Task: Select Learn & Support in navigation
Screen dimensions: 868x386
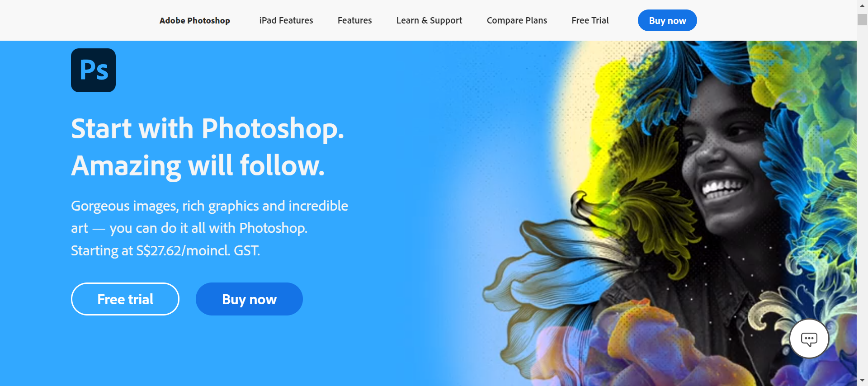Action: click(x=429, y=20)
